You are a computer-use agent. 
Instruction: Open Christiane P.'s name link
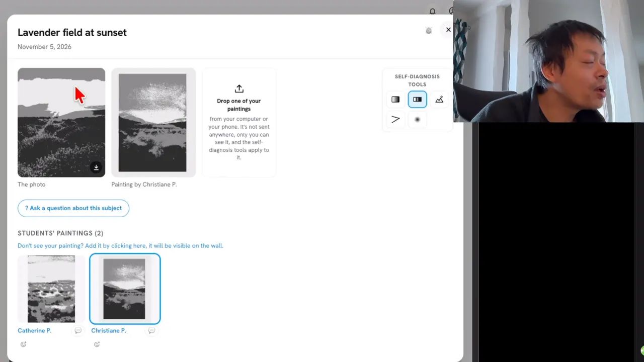coord(109,330)
